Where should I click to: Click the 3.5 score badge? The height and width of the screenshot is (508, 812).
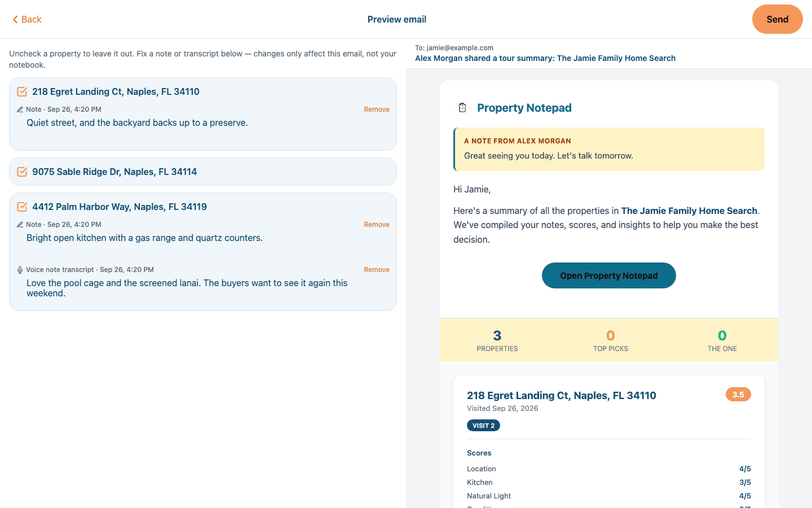pos(738,395)
